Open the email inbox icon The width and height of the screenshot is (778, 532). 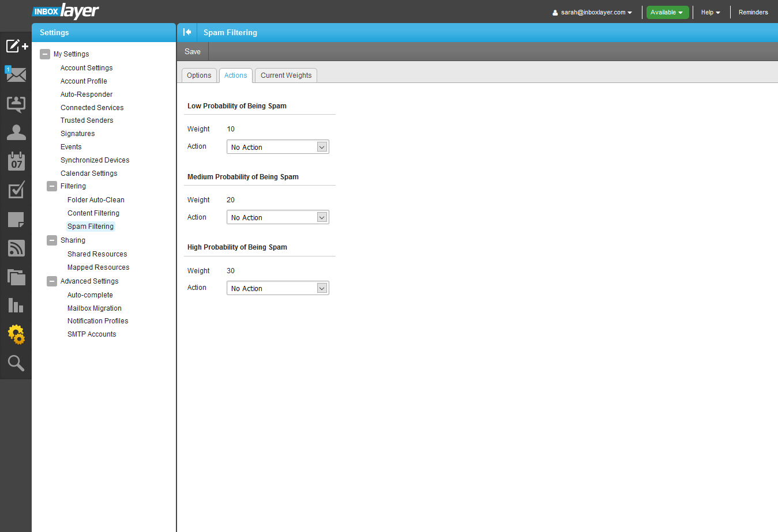16,75
